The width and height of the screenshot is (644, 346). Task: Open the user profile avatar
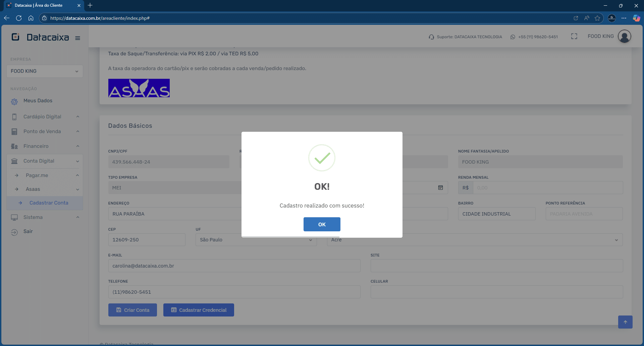pos(625,36)
